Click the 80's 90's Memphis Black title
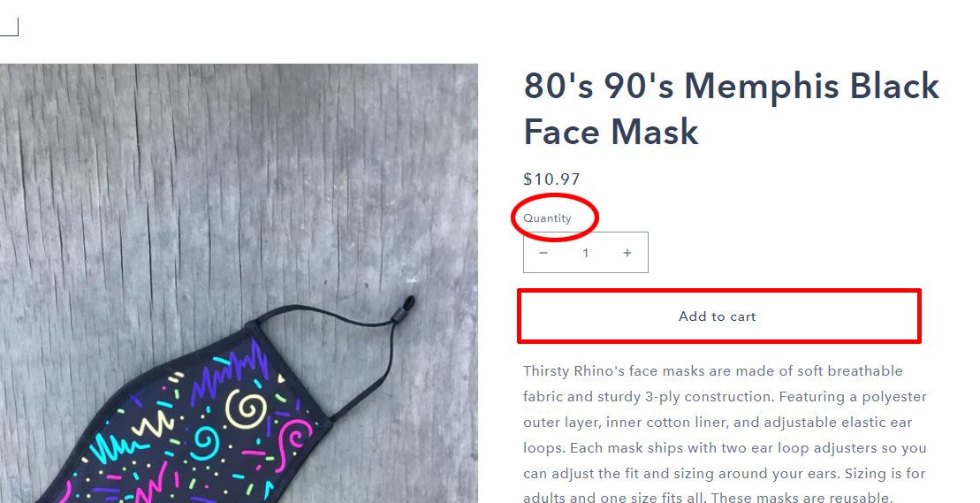The height and width of the screenshot is (503, 980). (x=731, y=87)
